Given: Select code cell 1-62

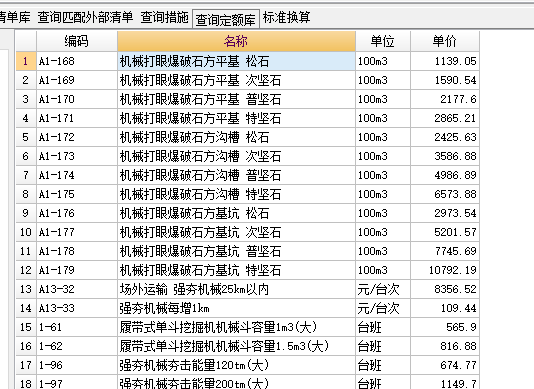Looking at the screenshot, I should click(x=77, y=346).
